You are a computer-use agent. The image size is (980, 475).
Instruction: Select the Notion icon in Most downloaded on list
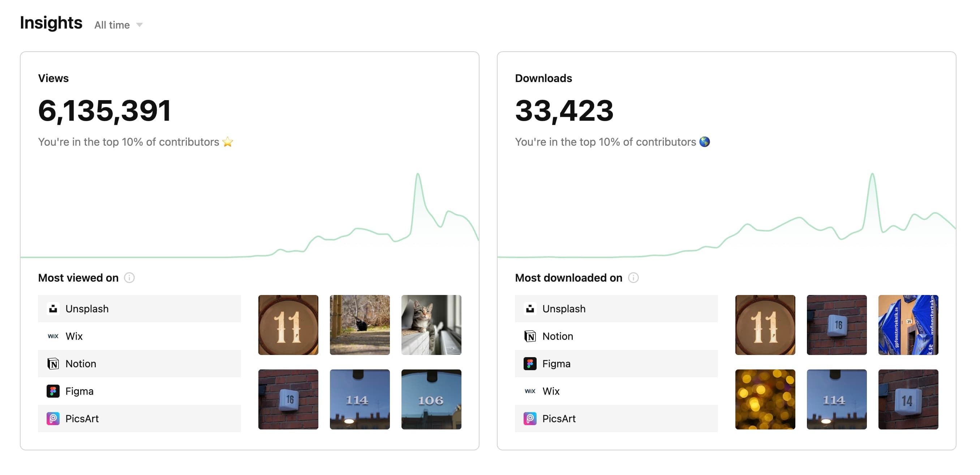click(530, 336)
